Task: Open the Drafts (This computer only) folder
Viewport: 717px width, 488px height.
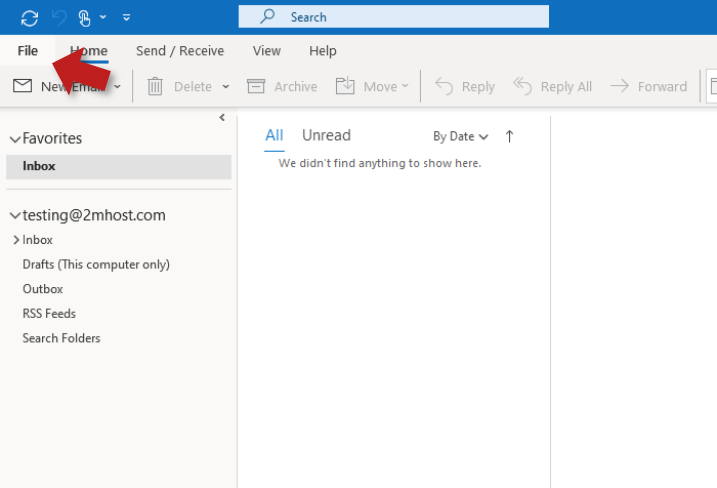Action: point(96,264)
